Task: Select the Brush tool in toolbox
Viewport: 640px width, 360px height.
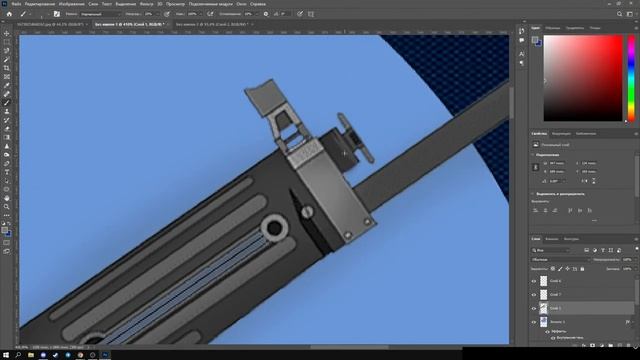Action: (7, 103)
